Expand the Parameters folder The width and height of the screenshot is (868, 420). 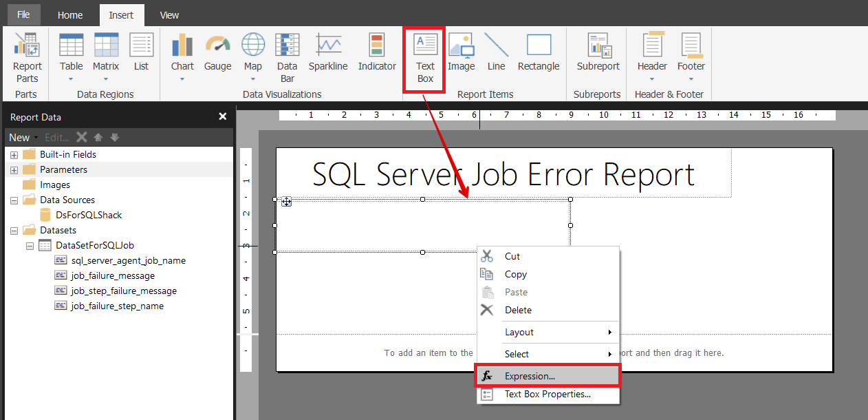click(14, 170)
